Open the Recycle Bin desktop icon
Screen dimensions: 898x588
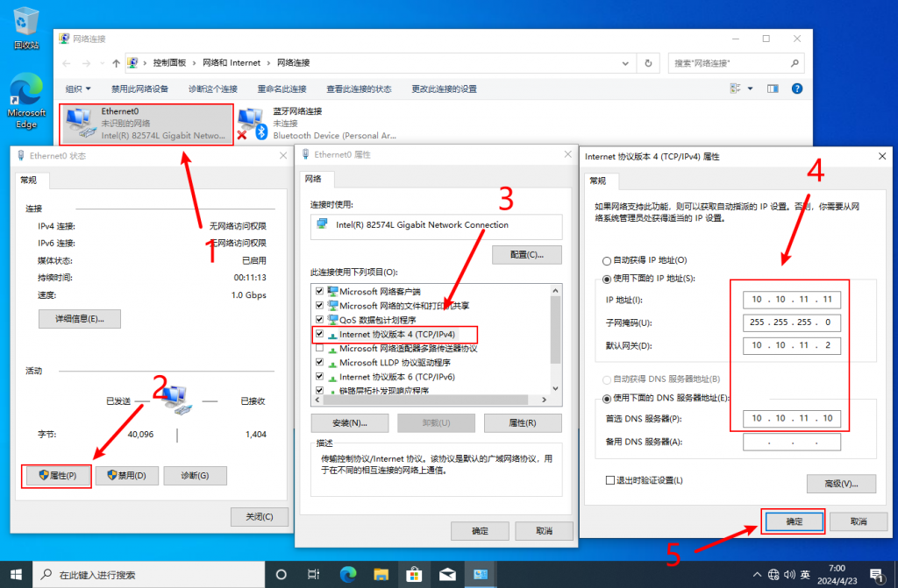point(26,27)
